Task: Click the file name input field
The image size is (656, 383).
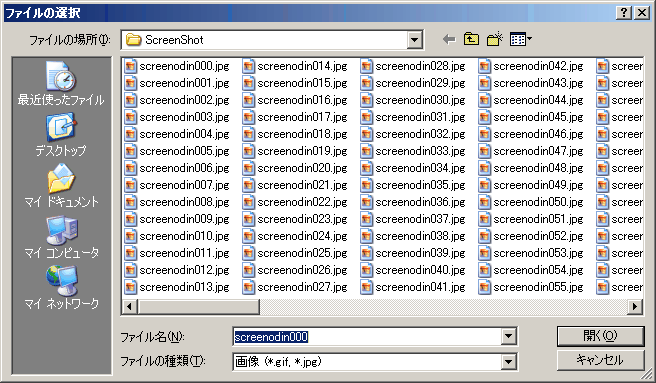Action: coord(367,337)
